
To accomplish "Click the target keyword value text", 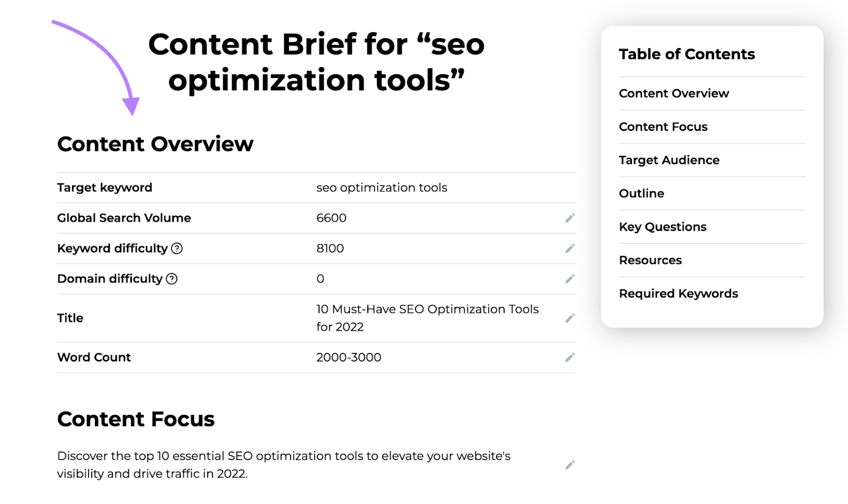I will click(x=382, y=188).
